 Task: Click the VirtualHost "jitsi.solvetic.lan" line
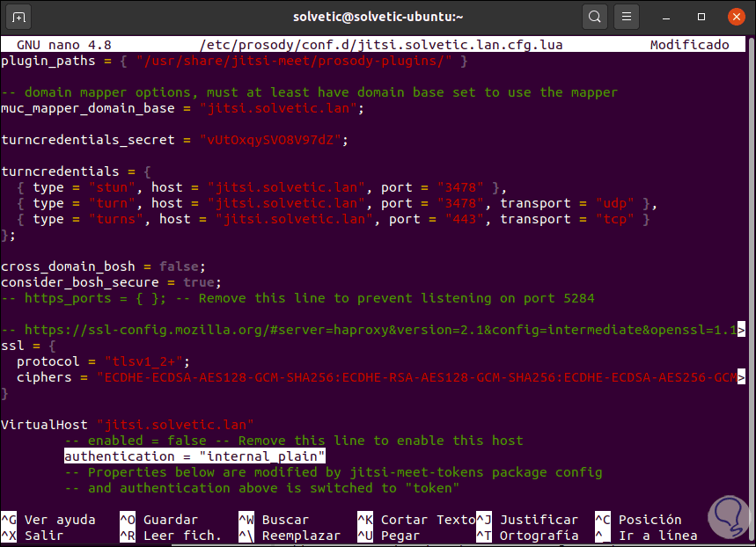(128, 425)
